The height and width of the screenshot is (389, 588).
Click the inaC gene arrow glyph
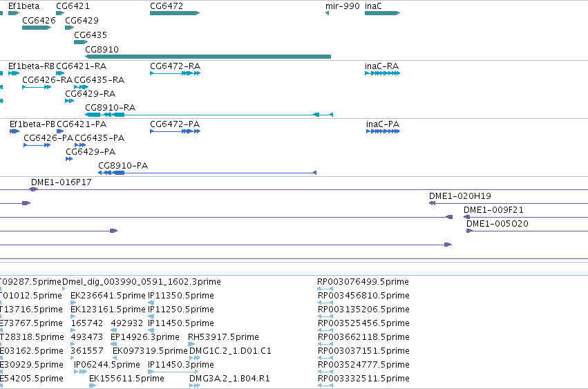pos(382,13)
